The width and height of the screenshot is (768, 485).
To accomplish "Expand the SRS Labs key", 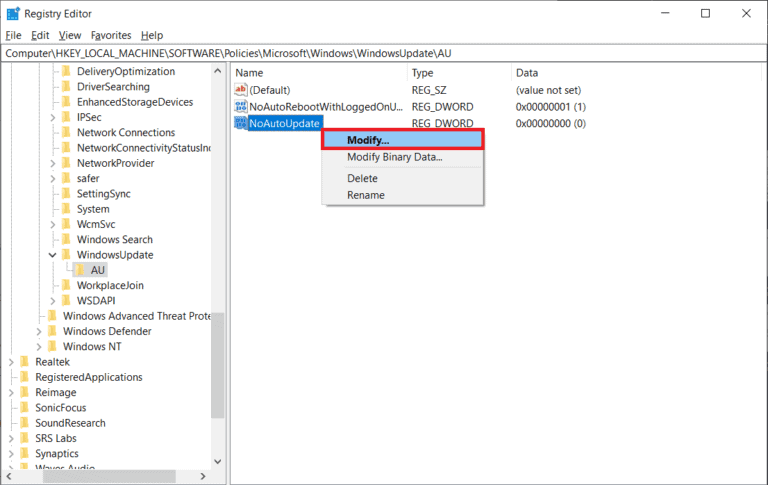I will [11, 438].
